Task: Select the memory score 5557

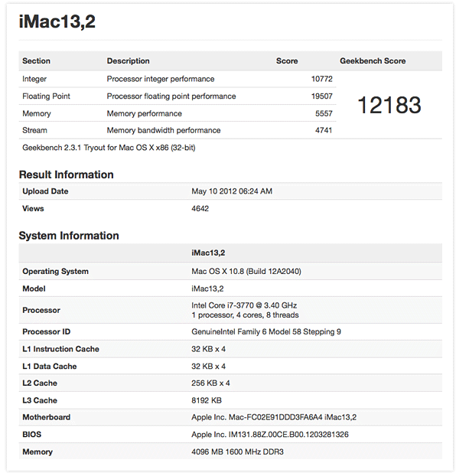Action: [324, 113]
